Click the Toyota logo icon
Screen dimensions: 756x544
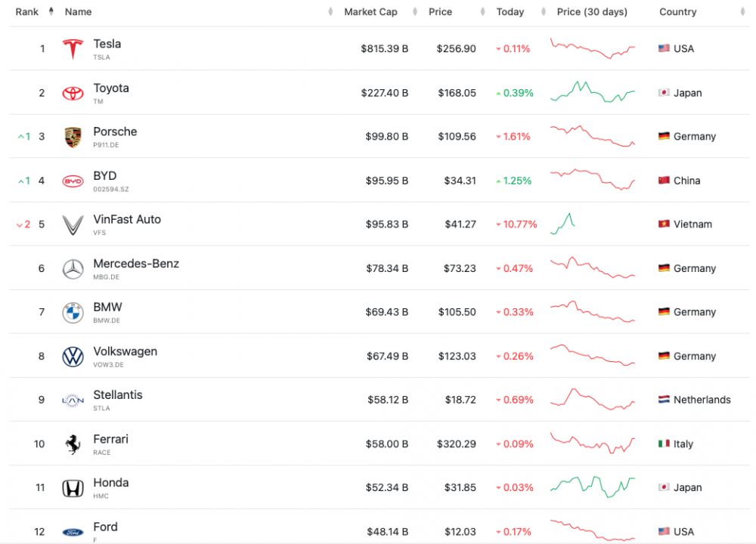(73, 93)
